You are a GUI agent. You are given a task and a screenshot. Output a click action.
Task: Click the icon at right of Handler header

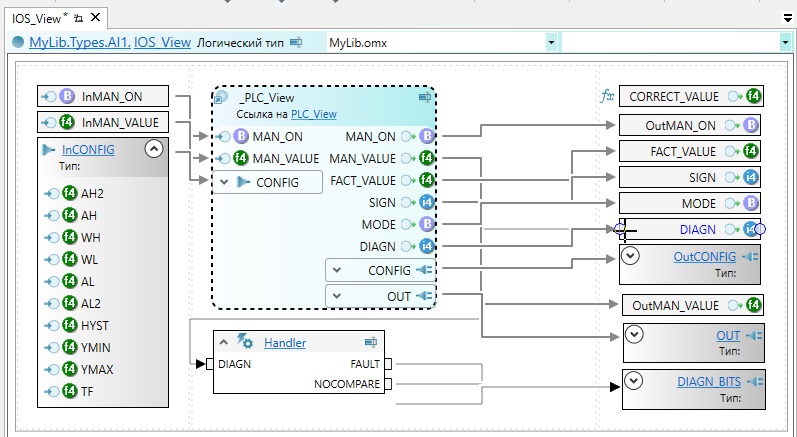[x=369, y=343]
